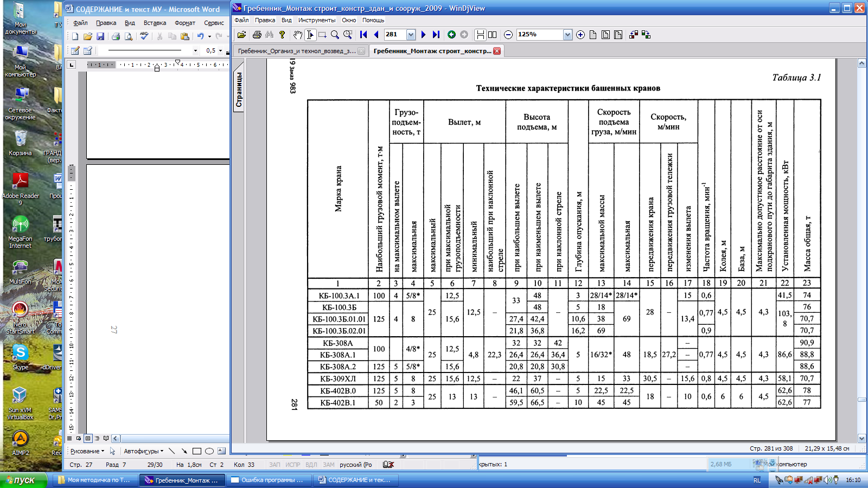Create new blank document in Word
868x488 pixels.
tap(75, 36)
